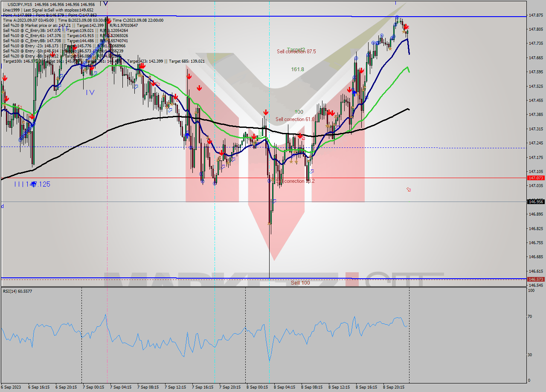Image resolution: width=546 pixels, height=392 pixels.
Task: Click the 'Time A:2023.09.07 03:45:00' text
Action: point(28,20)
